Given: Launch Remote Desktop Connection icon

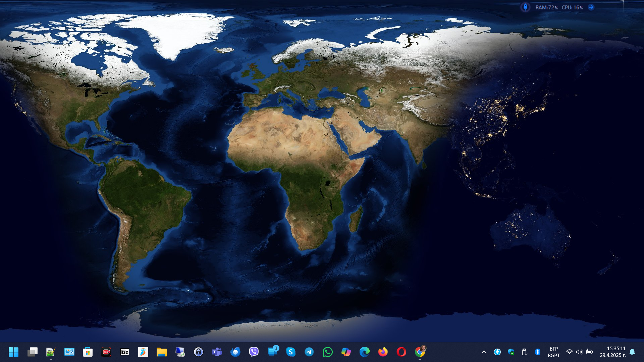Looking at the screenshot, I should tap(180, 352).
